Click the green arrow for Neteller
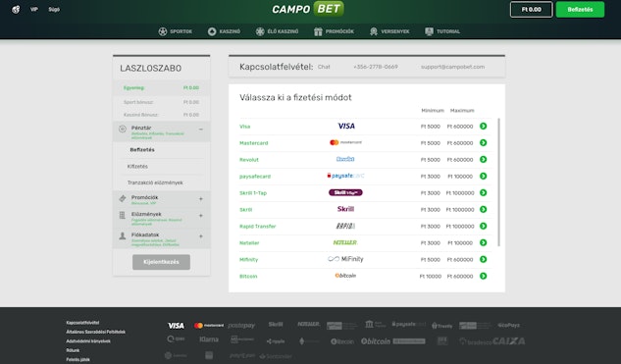 click(x=484, y=242)
